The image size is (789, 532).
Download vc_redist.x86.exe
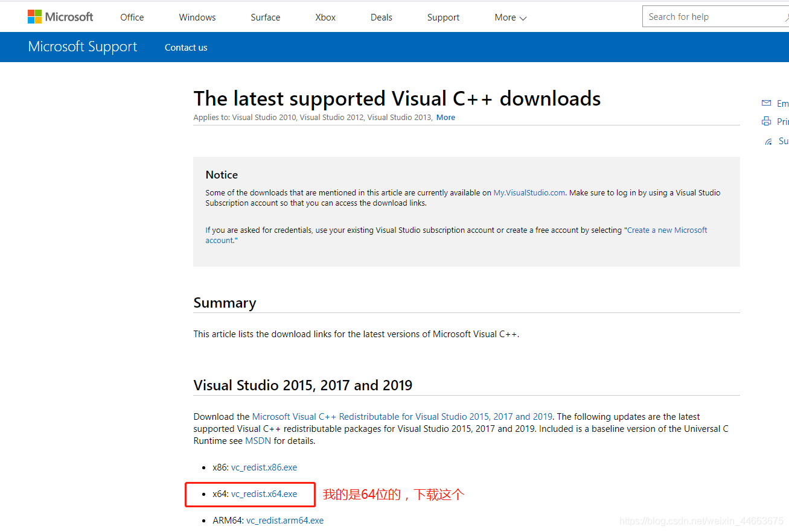264,467
